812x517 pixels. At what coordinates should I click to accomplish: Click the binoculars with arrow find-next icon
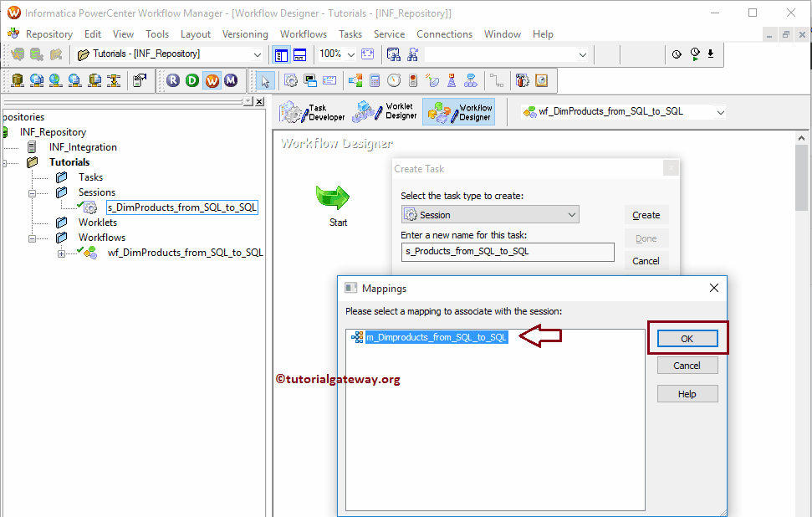click(413, 54)
